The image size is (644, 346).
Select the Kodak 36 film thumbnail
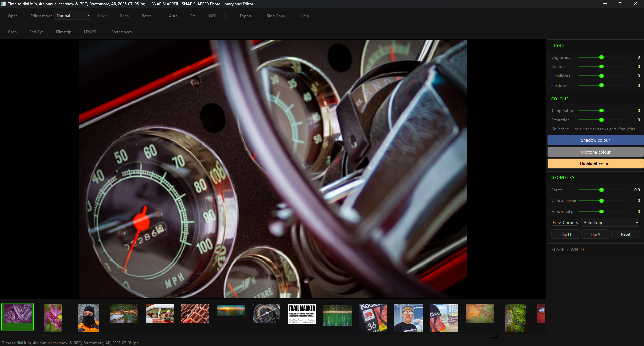click(373, 318)
